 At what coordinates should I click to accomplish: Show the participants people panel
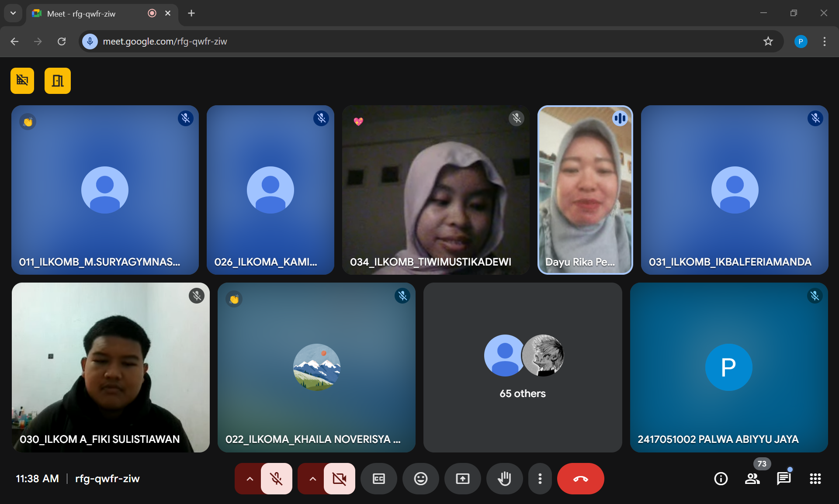[x=752, y=479]
